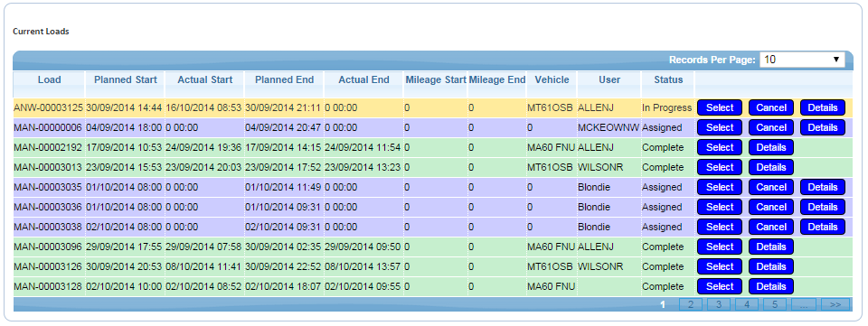868x326 pixels.
Task: Open Details for load MAN-00003013
Action: tap(771, 167)
